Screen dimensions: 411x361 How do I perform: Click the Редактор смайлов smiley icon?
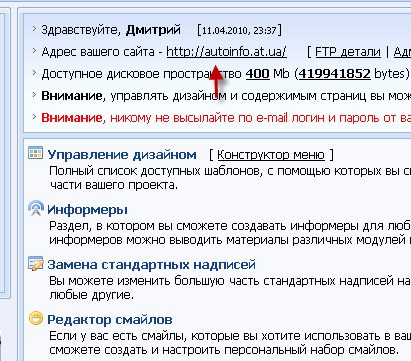pyautogui.click(x=36, y=318)
